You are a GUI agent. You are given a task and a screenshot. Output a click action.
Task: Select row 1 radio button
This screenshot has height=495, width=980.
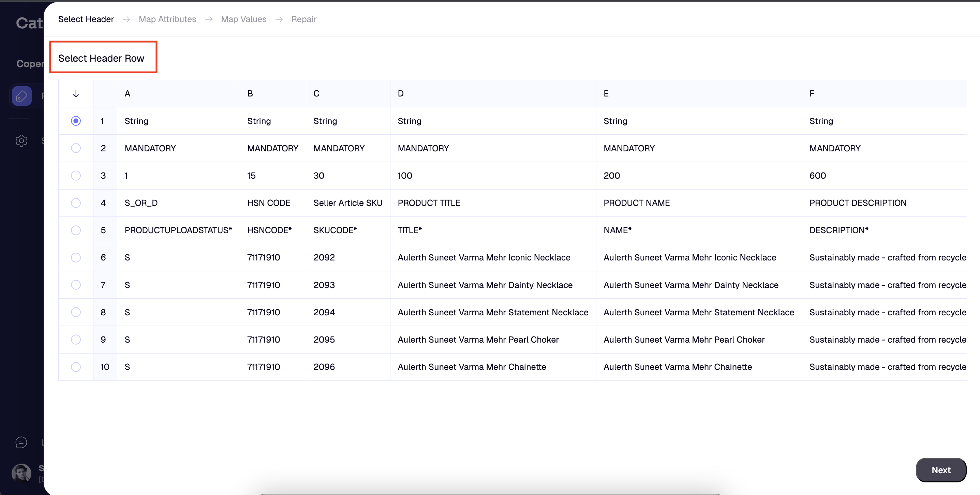point(76,121)
